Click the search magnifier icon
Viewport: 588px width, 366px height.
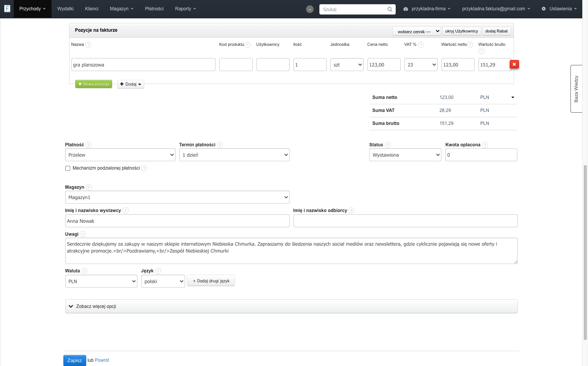[x=390, y=10]
